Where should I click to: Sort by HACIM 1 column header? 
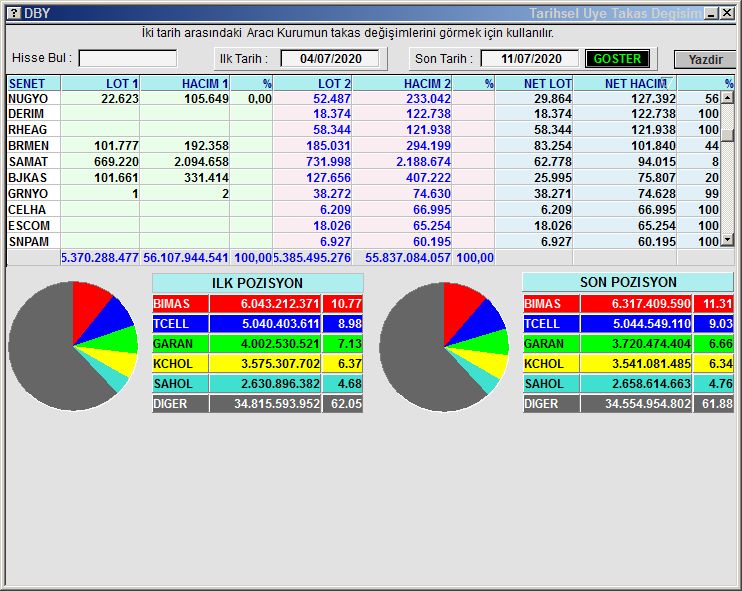tap(185, 83)
